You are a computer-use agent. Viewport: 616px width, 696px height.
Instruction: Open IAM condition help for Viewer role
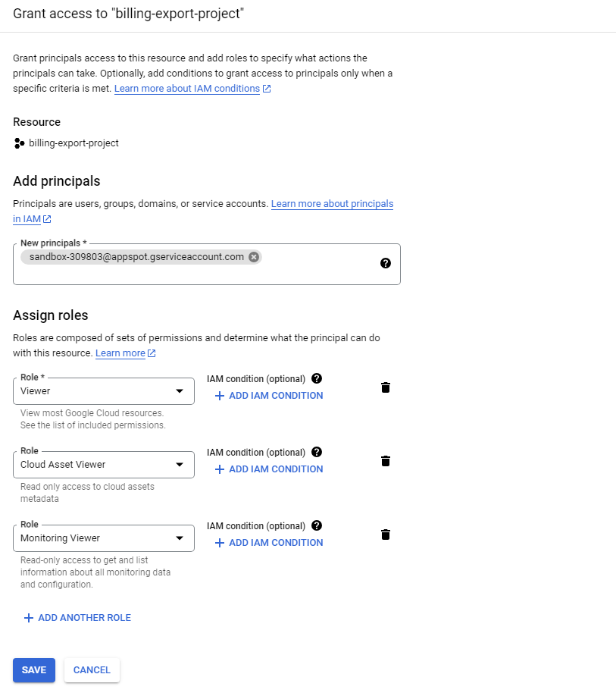coord(317,378)
